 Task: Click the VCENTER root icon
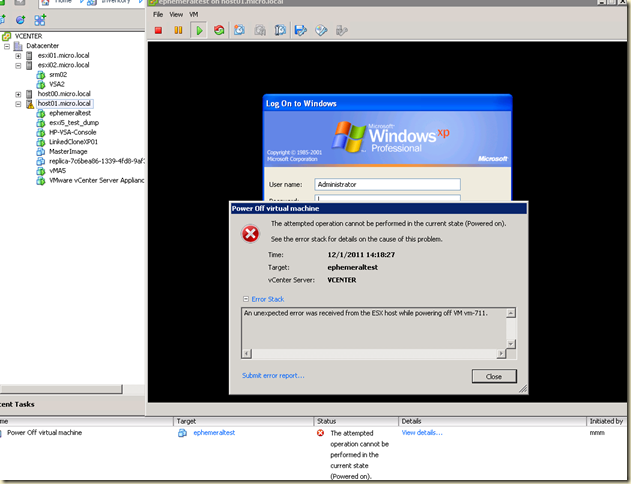(6, 37)
